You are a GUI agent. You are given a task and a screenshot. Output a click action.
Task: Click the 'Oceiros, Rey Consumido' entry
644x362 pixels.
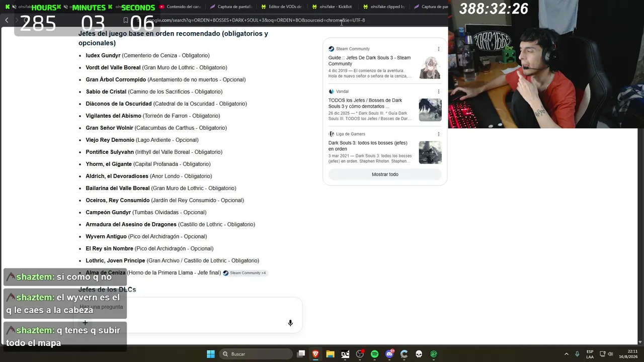pyautogui.click(x=118, y=200)
